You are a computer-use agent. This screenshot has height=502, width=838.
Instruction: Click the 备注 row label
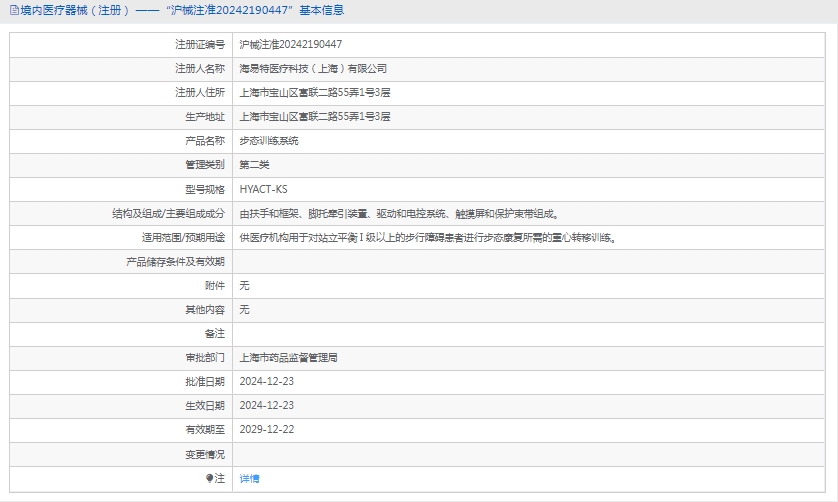214,333
